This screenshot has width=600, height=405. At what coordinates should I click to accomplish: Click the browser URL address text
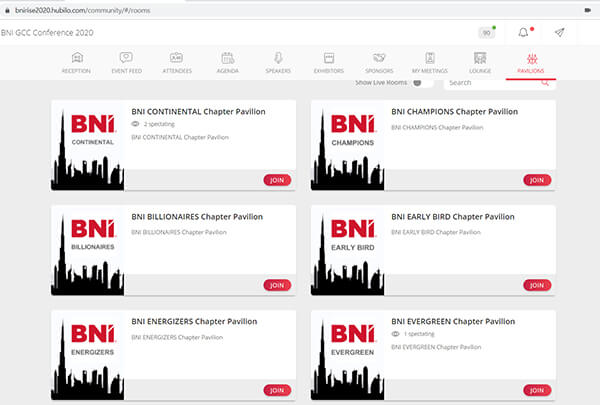[83, 10]
